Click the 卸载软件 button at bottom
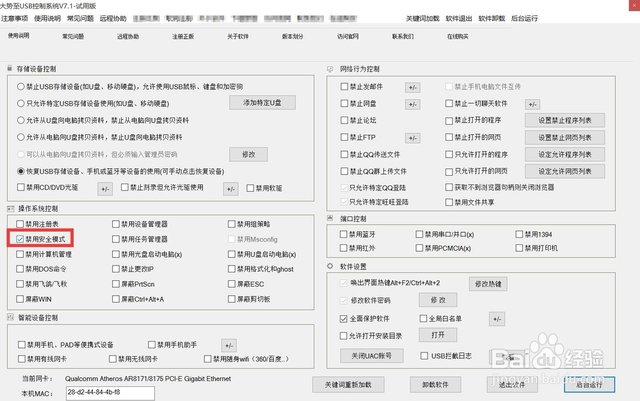Image resolution: width=640 pixels, height=401 pixels. (x=436, y=384)
